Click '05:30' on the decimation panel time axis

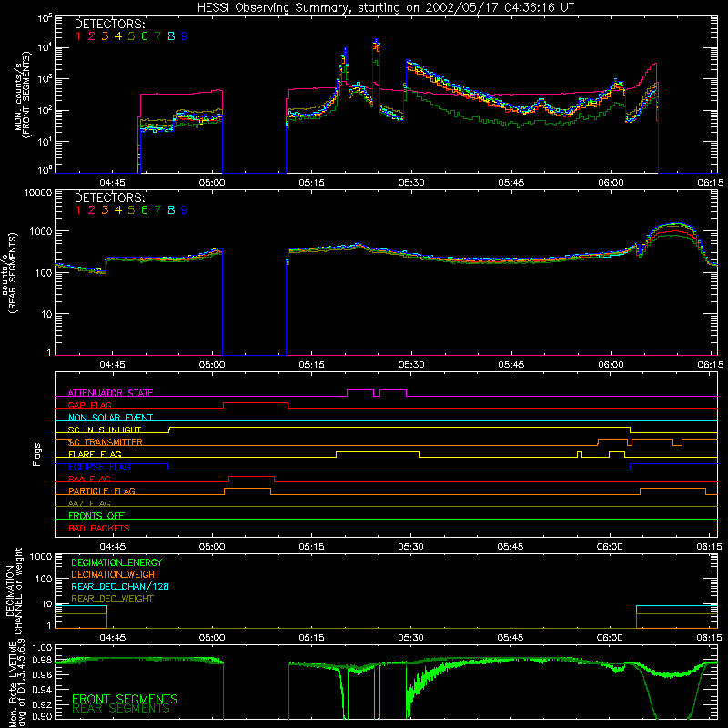coord(410,638)
